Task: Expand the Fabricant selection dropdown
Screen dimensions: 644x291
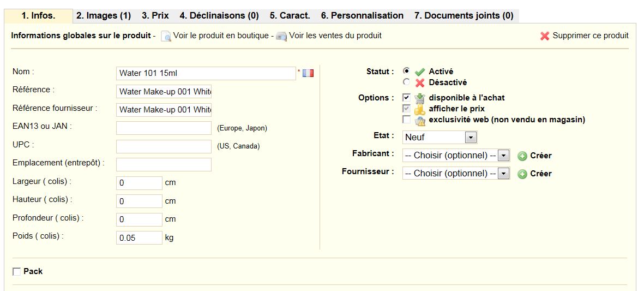Action: click(x=456, y=156)
